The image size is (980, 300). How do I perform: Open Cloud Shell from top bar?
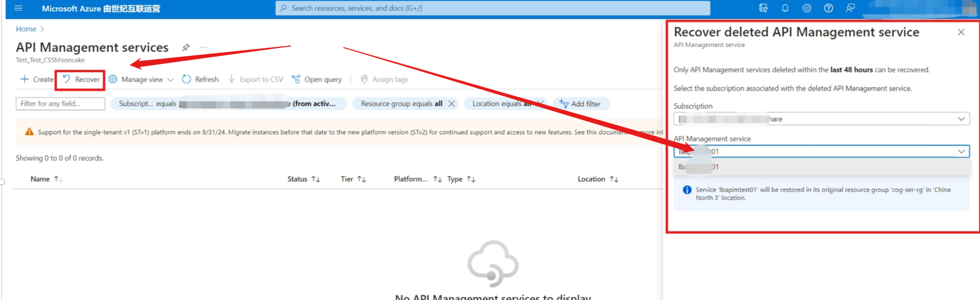click(763, 8)
